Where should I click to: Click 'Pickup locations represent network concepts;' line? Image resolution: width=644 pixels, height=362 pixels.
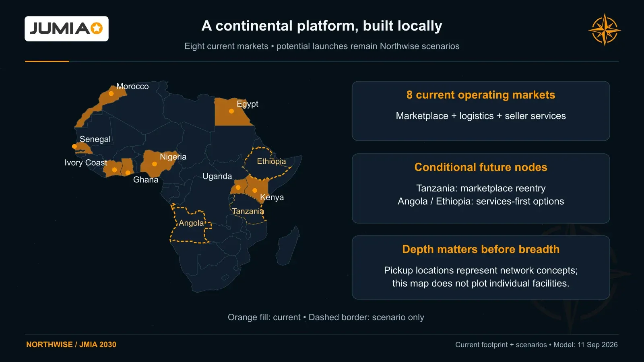tap(481, 270)
